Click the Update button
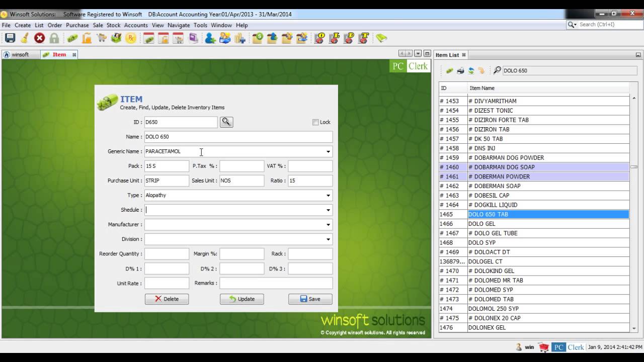The height and width of the screenshot is (362, 644). [242, 299]
